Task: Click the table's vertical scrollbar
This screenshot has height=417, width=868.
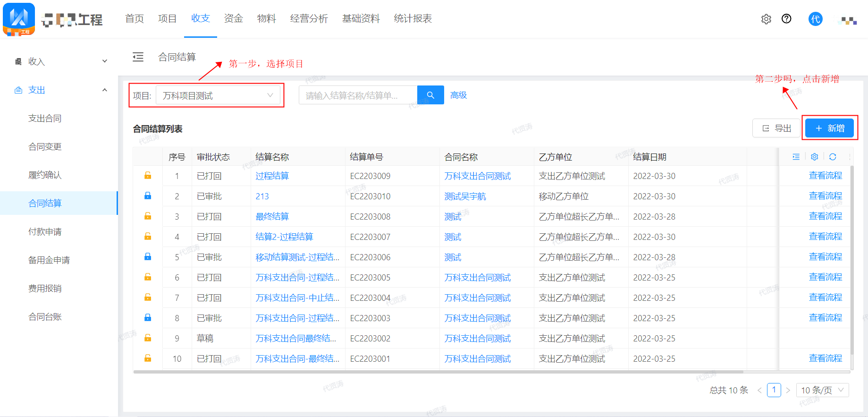Action: (851, 260)
